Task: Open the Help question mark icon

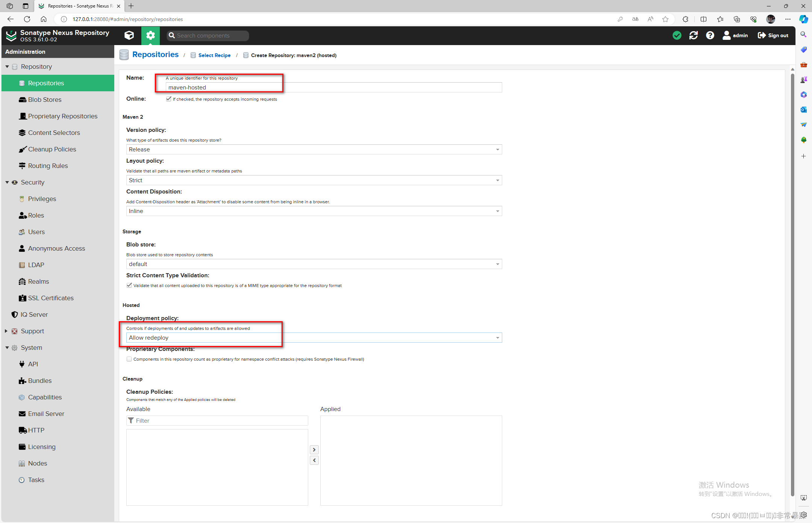Action: (710, 35)
